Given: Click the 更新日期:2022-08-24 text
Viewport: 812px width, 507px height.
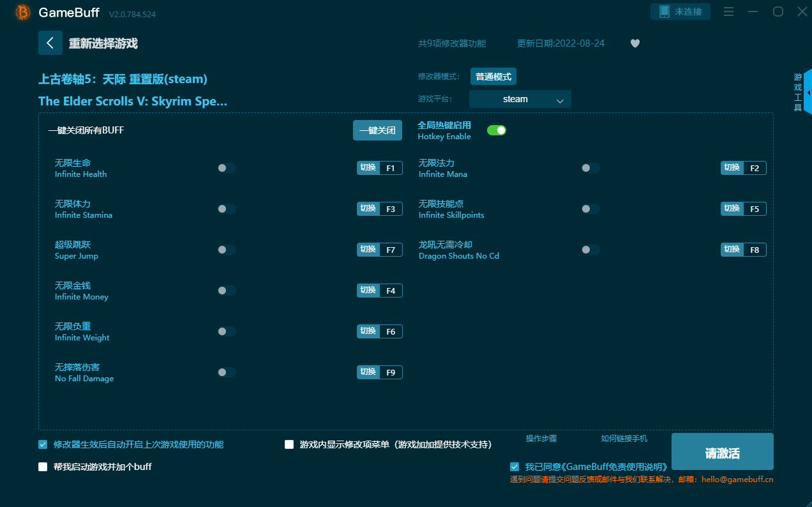Looking at the screenshot, I should coord(561,43).
